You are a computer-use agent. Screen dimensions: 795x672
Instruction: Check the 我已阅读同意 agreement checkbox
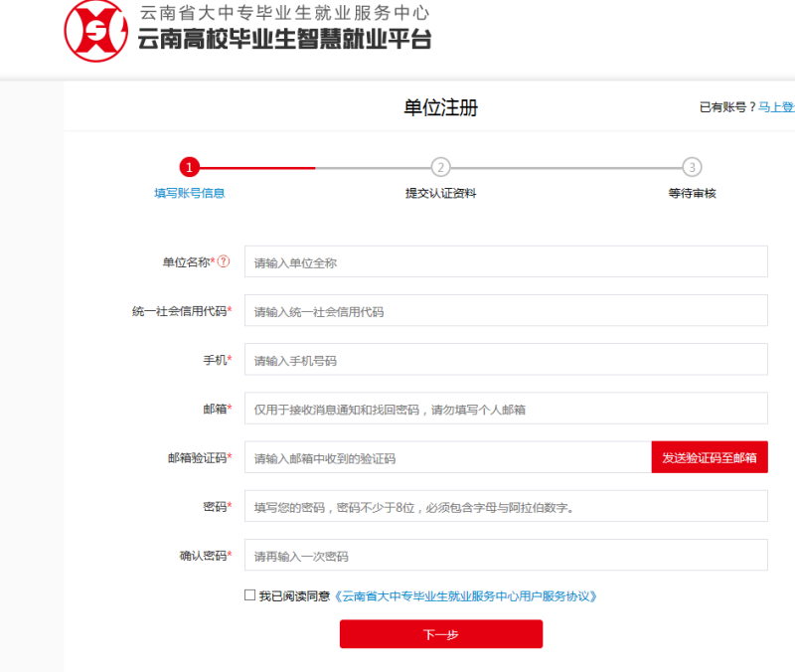249,595
